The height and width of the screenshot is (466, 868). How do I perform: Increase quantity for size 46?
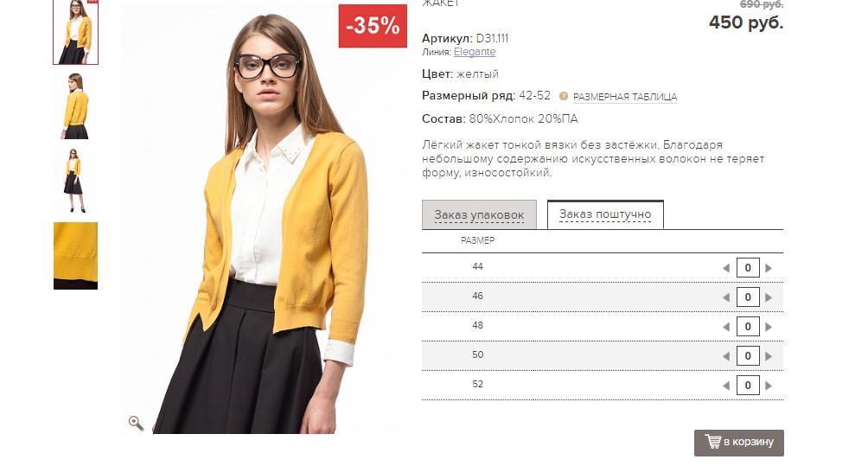click(x=769, y=297)
